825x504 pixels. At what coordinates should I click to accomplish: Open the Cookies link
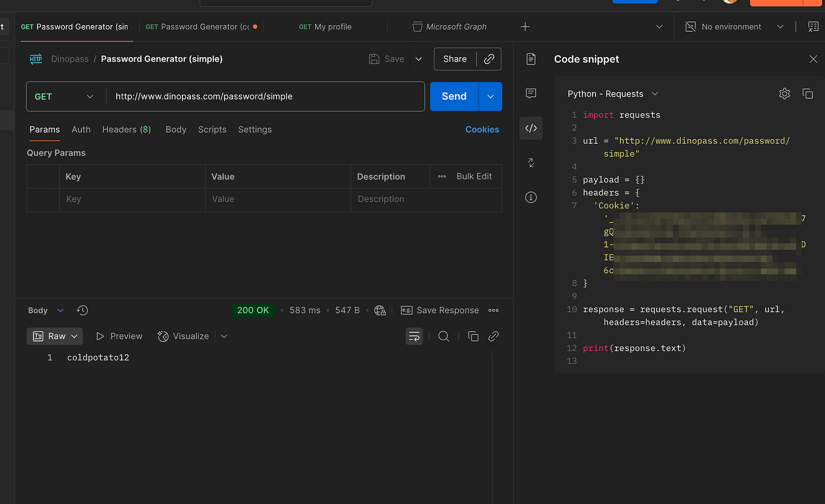(x=482, y=130)
